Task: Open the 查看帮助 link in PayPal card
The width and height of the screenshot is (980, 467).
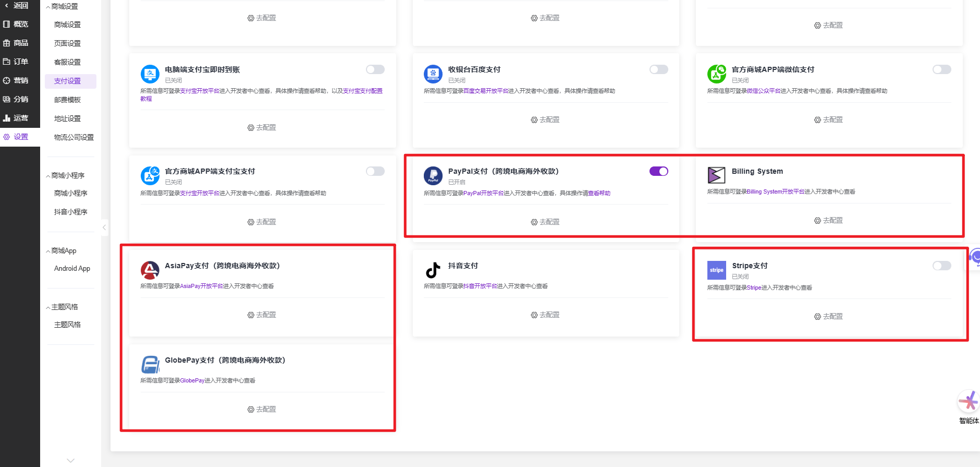Action: pyautogui.click(x=599, y=193)
